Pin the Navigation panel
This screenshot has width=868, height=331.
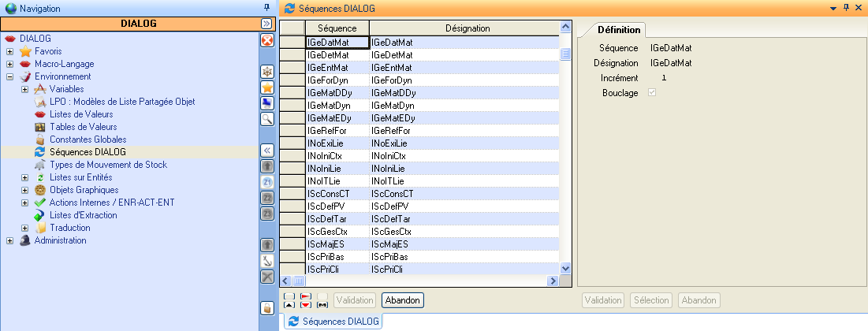(266, 8)
